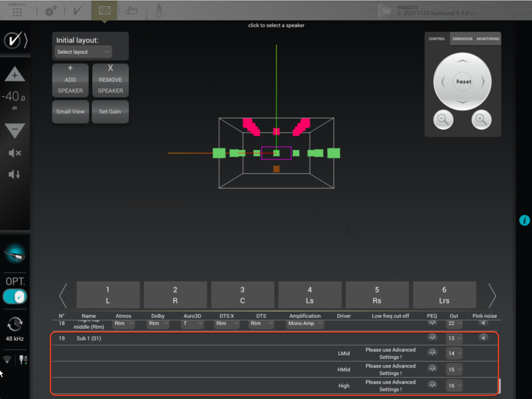This screenshot has height=399, width=532.
Task: Click the ADD SPEAKER button
Action: 70,80
